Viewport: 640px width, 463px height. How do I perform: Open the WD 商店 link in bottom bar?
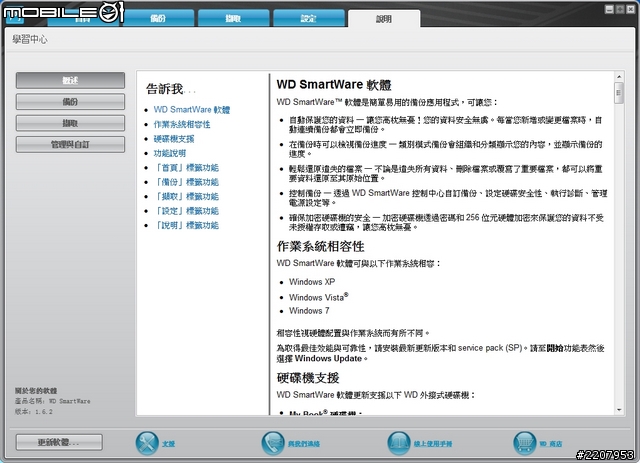pos(551,444)
